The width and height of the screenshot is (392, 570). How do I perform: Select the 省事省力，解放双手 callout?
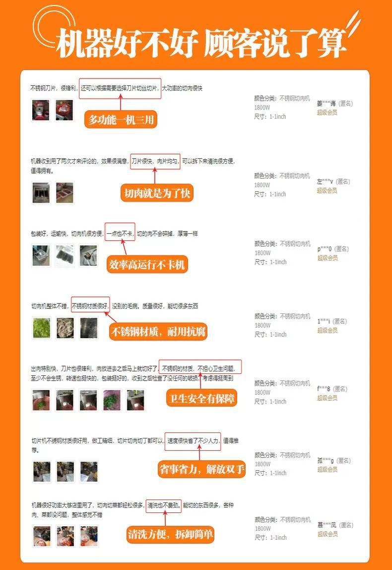[201, 469]
